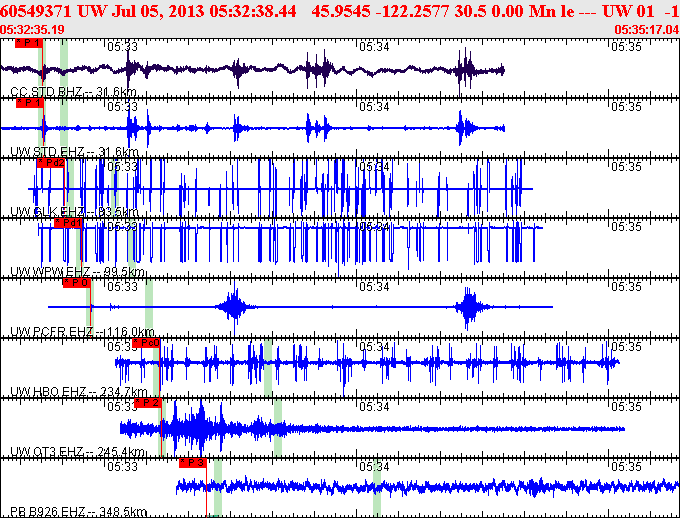Click the large wave burst on OT3 trace
The height and width of the screenshot is (518, 680).
200,428
